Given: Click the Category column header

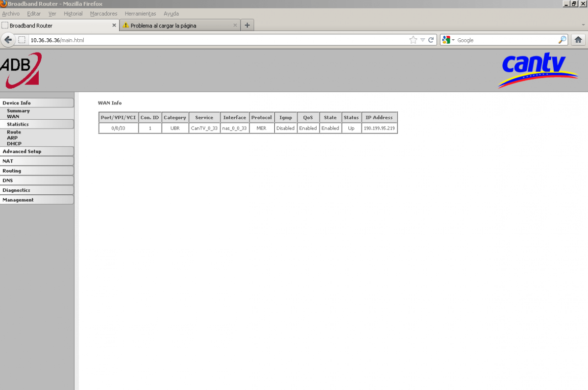Looking at the screenshot, I should pyautogui.click(x=175, y=118).
